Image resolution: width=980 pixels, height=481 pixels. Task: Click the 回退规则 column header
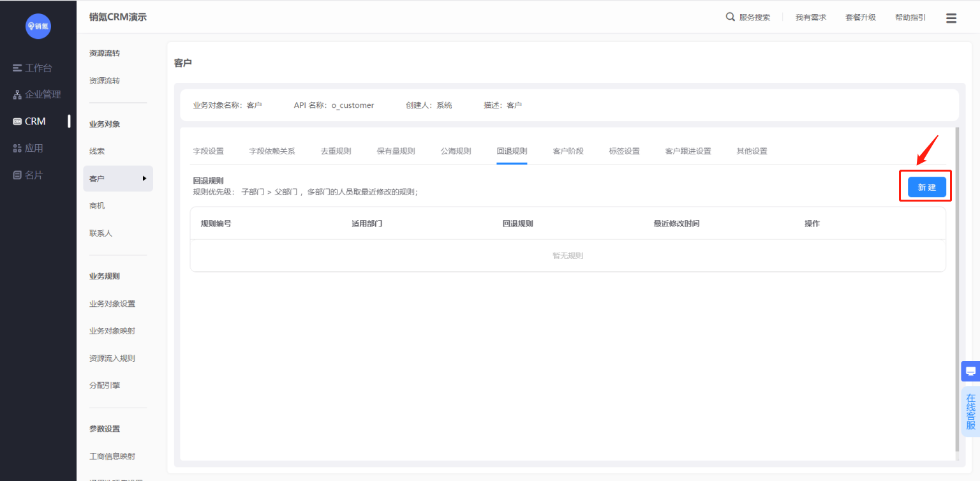pyautogui.click(x=518, y=224)
